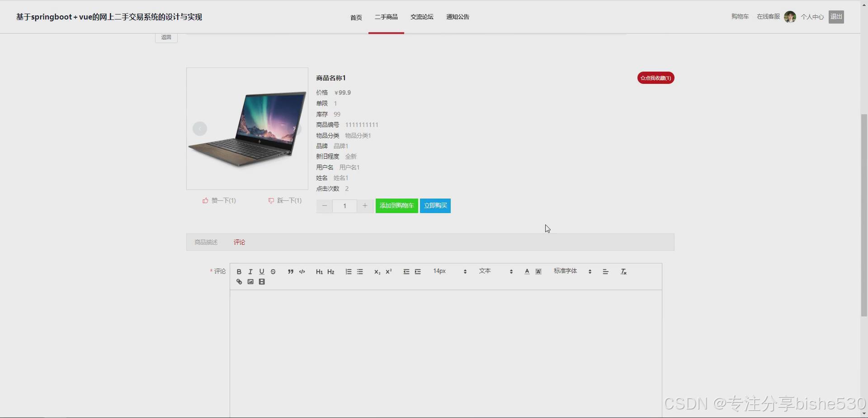Insert a blockquote in the comment
The height and width of the screenshot is (418, 868).
pos(290,271)
